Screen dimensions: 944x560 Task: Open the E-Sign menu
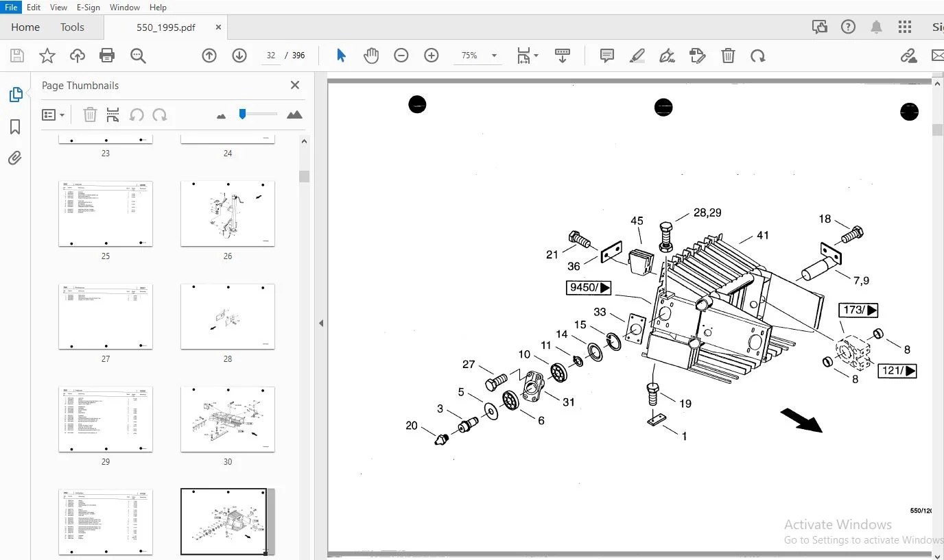pos(88,7)
